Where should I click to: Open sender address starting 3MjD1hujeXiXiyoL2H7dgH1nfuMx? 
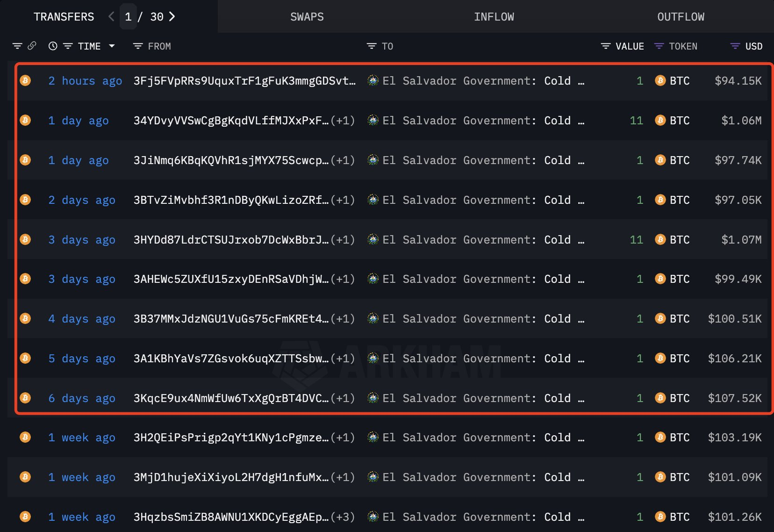[231, 477]
